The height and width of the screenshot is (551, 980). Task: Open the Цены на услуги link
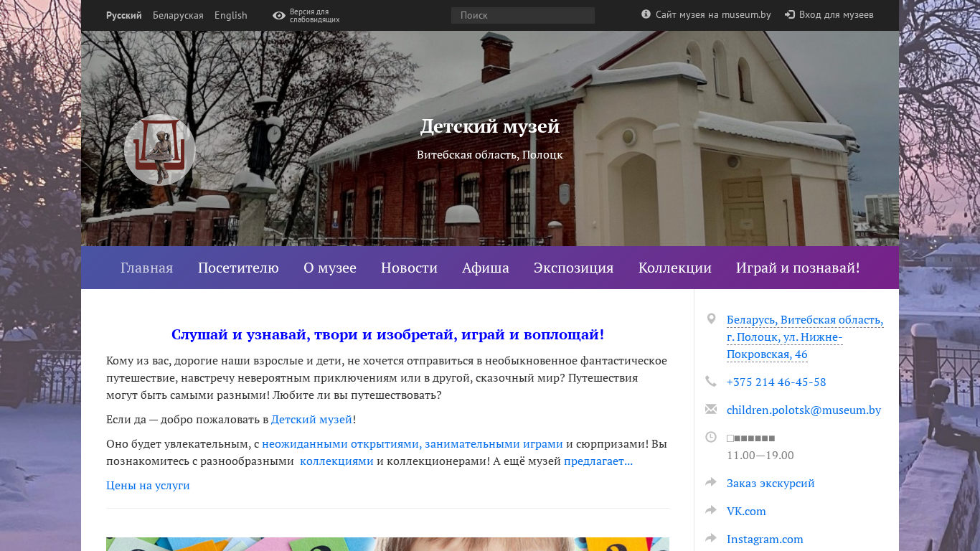pyautogui.click(x=148, y=486)
